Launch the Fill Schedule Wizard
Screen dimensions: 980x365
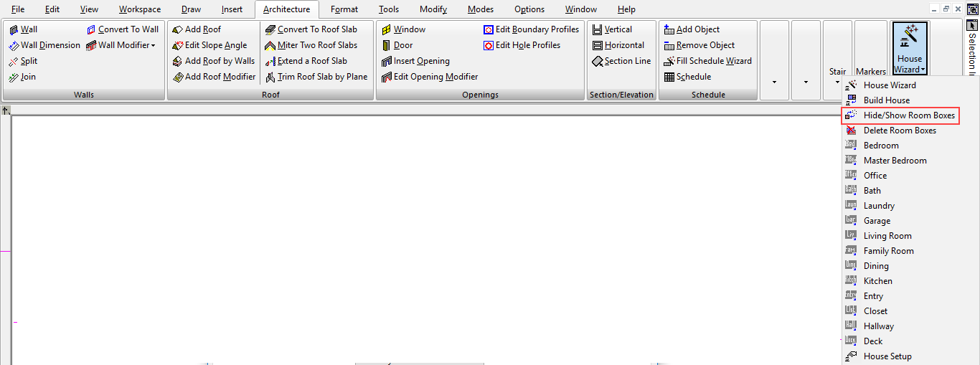708,61
